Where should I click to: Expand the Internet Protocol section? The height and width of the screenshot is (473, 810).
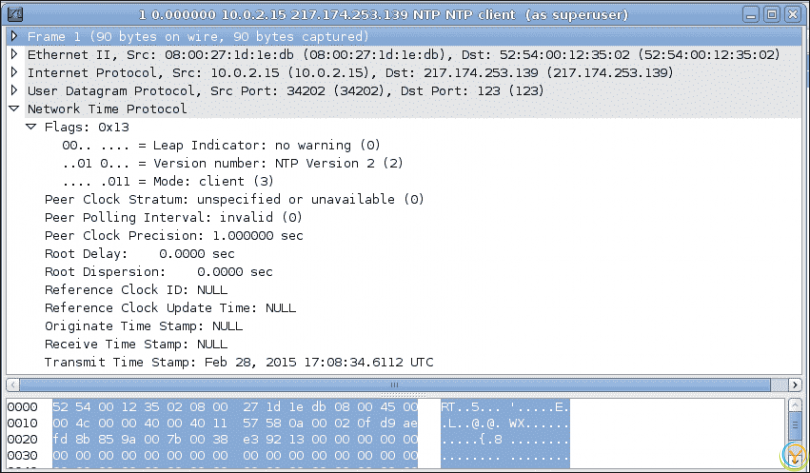[14, 73]
